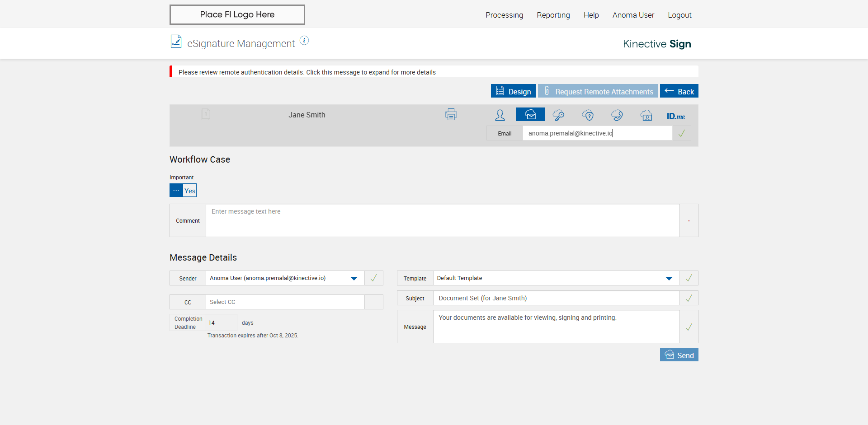Go Back using the Back button
Viewport: 868px width, 425px height.
pyautogui.click(x=679, y=91)
